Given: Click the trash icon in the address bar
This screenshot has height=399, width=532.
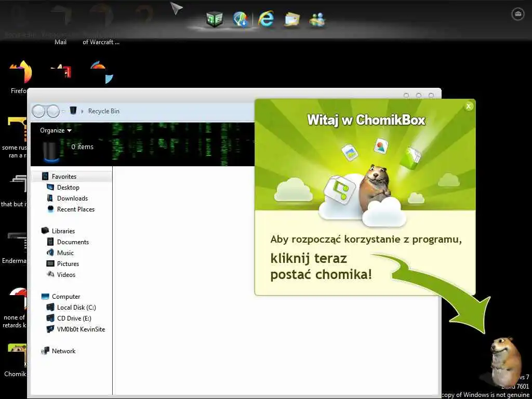Looking at the screenshot, I should (73, 111).
